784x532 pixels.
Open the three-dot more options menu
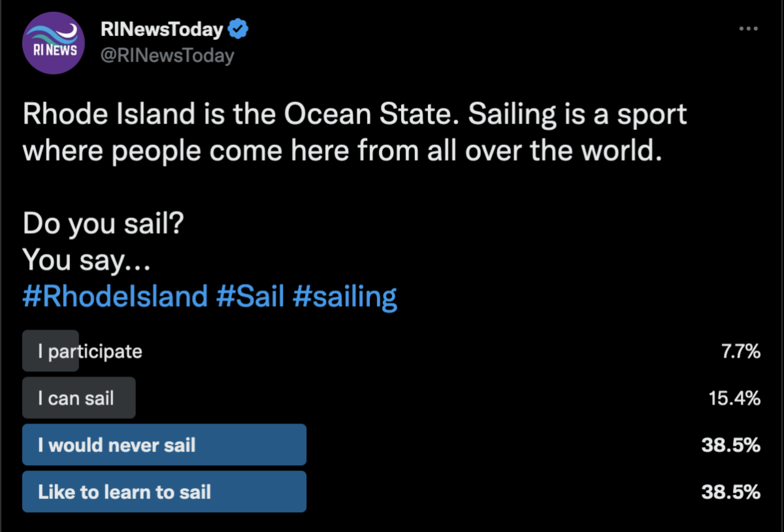tap(748, 29)
